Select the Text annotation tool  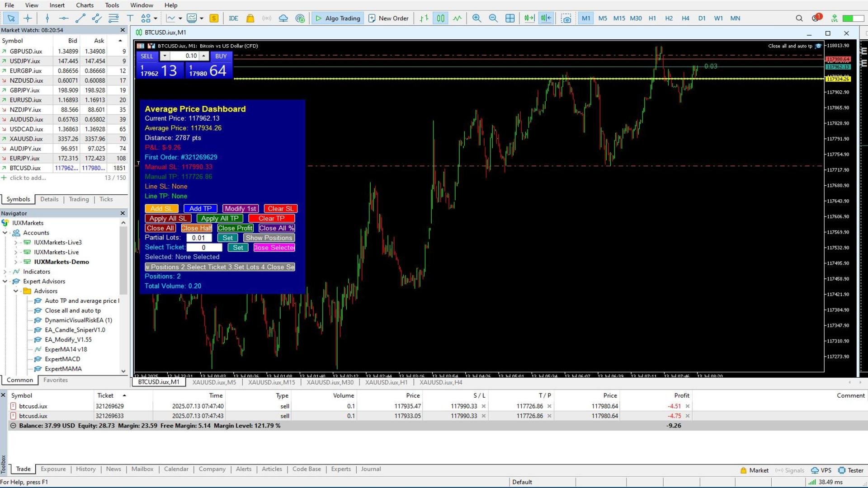[130, 18]
